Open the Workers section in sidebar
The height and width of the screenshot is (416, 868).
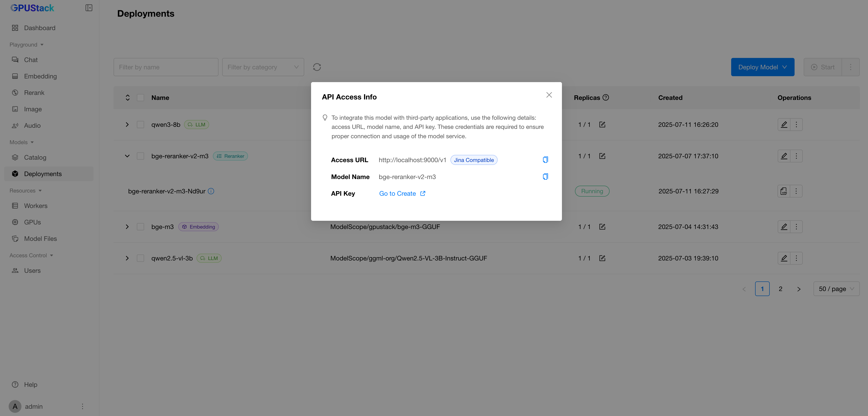tap(36, 206)
